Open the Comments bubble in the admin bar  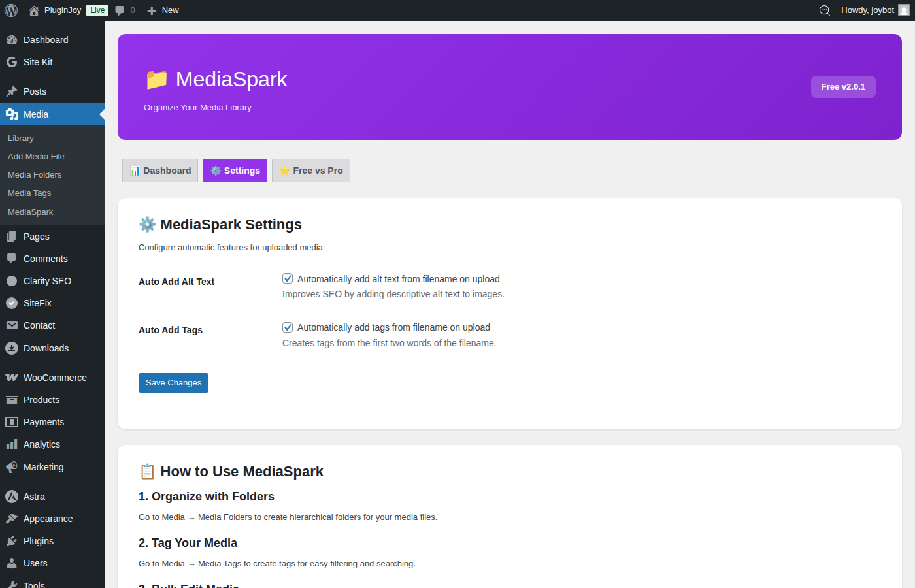(x=120, y=10)
